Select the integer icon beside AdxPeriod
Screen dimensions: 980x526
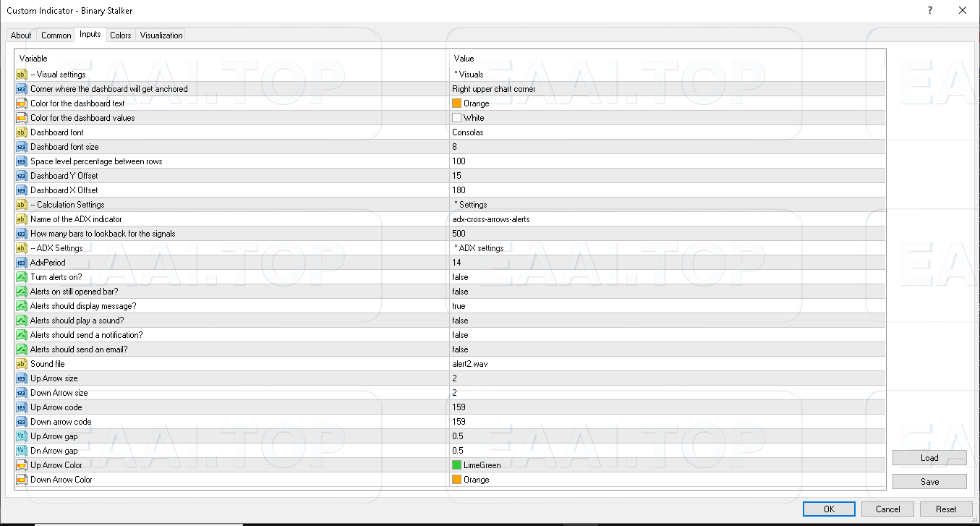(x=21, y=263)
